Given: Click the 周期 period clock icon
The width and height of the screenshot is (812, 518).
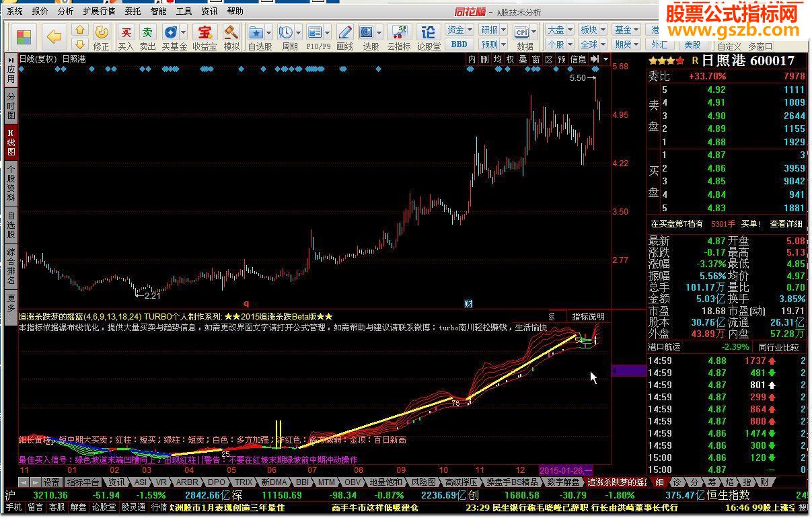Looking at the screenshot, I should coord(285,32).
